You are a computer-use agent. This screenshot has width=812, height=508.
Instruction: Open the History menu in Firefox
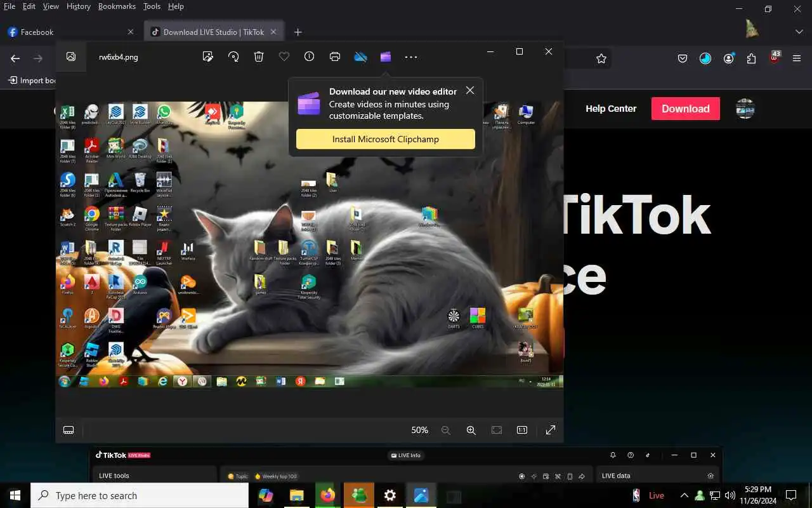tap(79, 6)
